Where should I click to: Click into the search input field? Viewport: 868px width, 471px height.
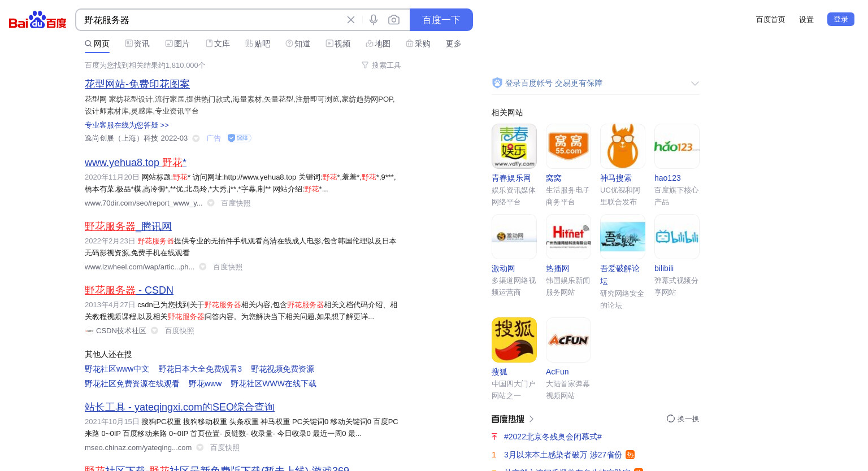click(x=209, y=20)
